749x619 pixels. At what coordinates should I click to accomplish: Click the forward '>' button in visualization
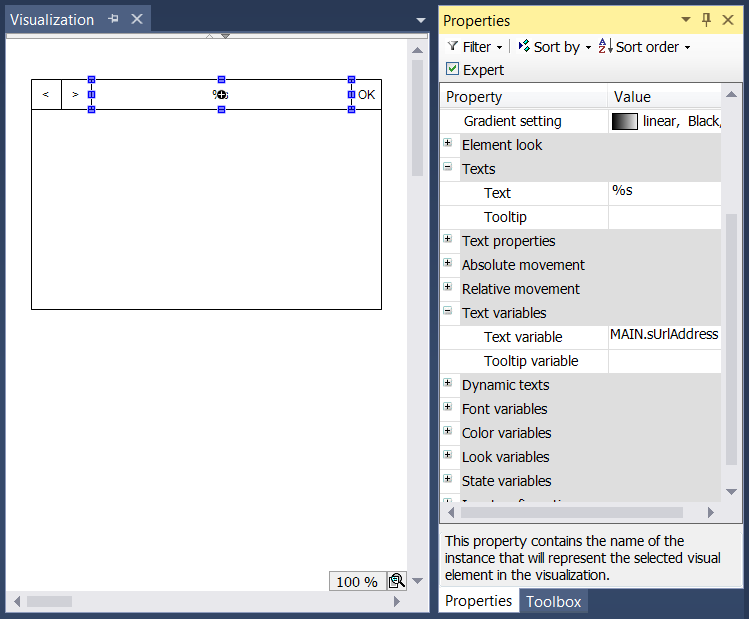pyautogui.click(x=75, y=95)
